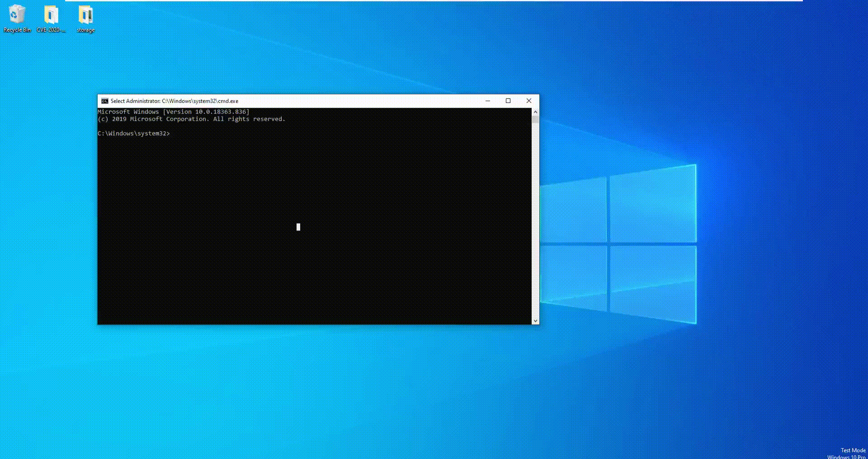
Task: Click the Recycle Bin label text
Action: click(17, 30)
